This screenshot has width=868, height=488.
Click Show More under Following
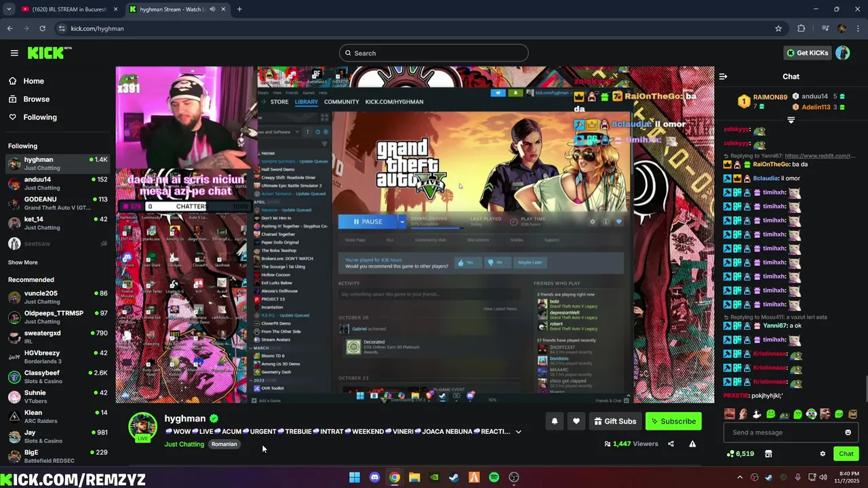23,262
